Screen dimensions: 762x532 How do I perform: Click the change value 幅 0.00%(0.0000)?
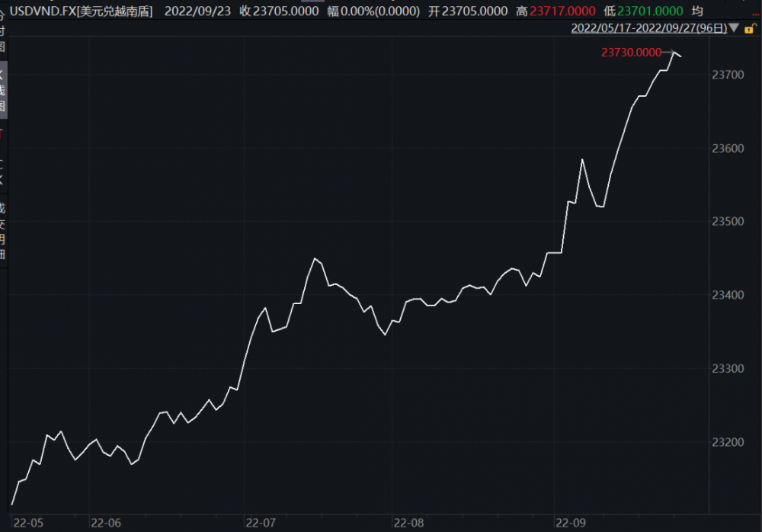(x=373, y=11)
